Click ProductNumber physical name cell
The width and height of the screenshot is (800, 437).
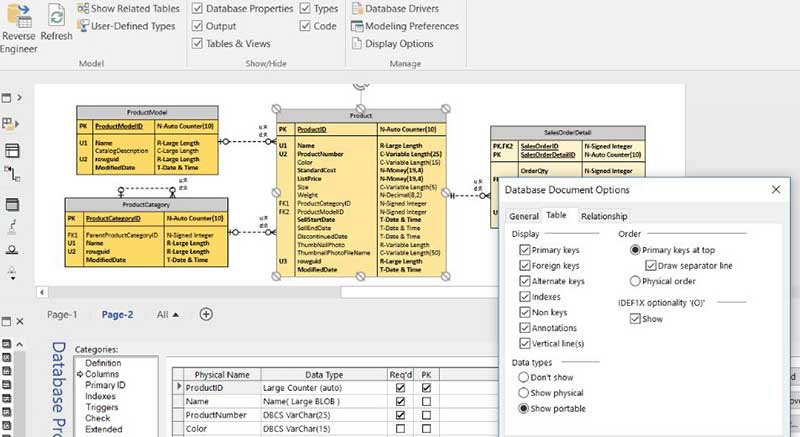click(222, 415)
